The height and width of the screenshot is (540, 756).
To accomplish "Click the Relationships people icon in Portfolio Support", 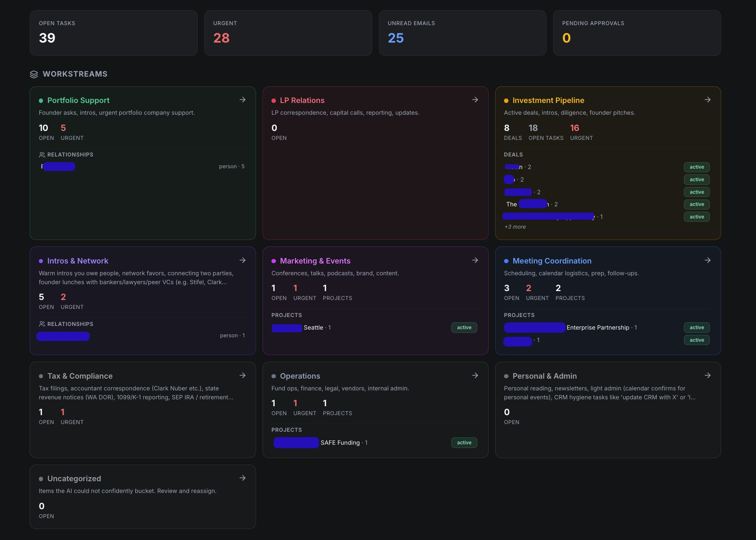I will (x=42, y=155).
